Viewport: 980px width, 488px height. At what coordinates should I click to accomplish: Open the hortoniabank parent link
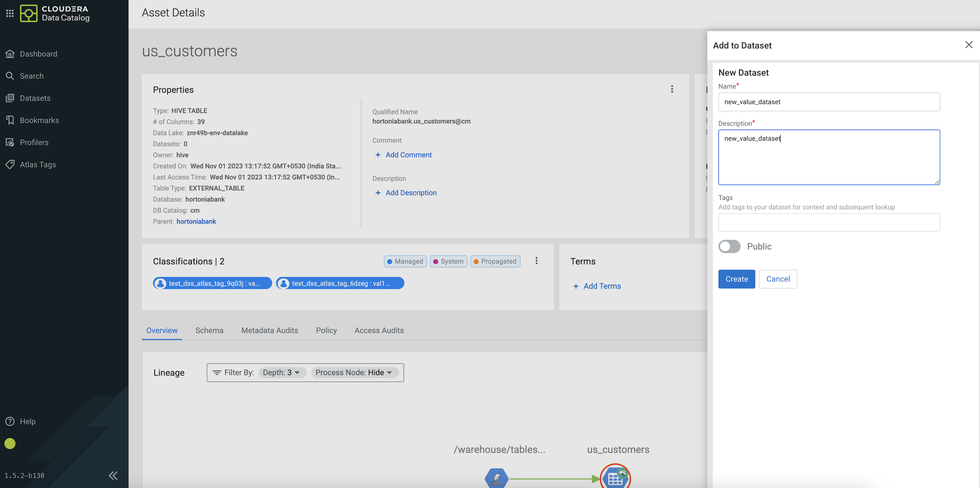[196, 221]
